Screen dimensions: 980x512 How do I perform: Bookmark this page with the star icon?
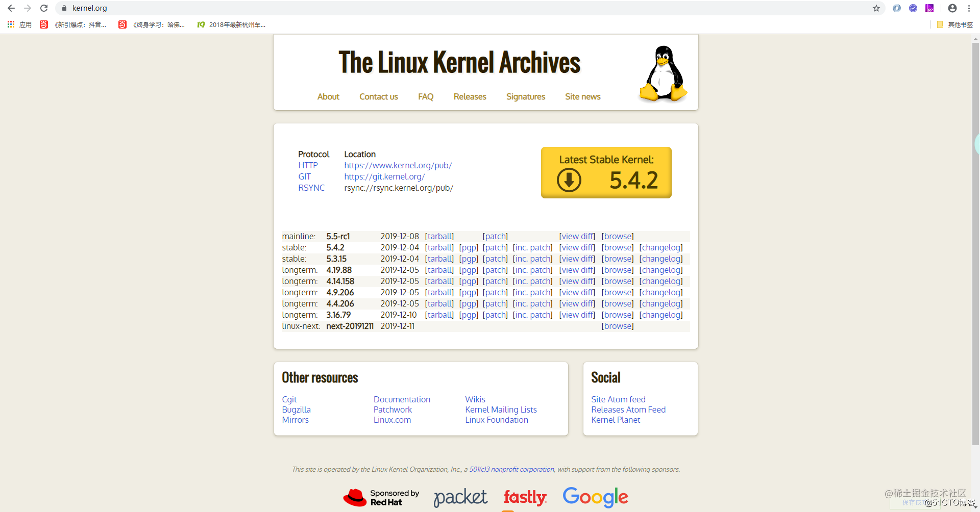click(876, 8)
